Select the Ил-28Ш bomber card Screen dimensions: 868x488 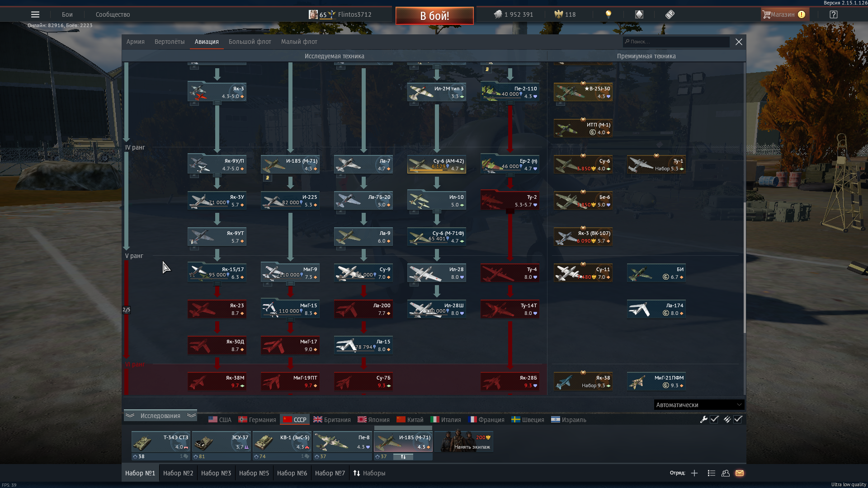pos(437,309)
